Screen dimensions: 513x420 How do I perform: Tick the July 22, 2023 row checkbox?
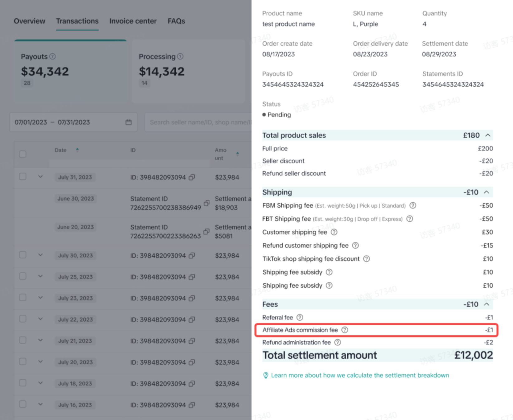[x=23, y=319]
